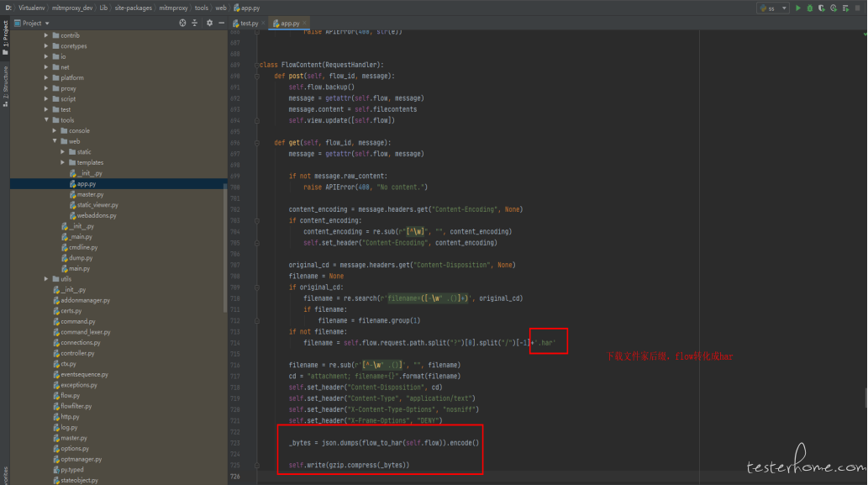
Task: Expand the templates folder
Action: (62, 162)
